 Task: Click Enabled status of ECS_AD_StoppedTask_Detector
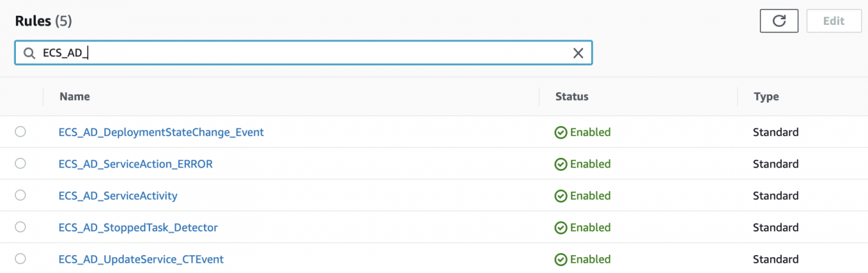coord(583,228)
